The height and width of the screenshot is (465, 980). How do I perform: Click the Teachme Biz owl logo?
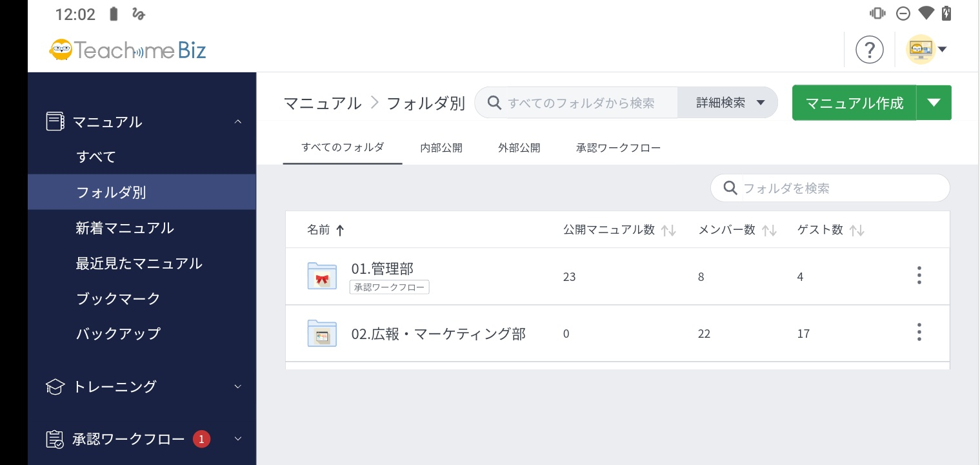[61, 50]
